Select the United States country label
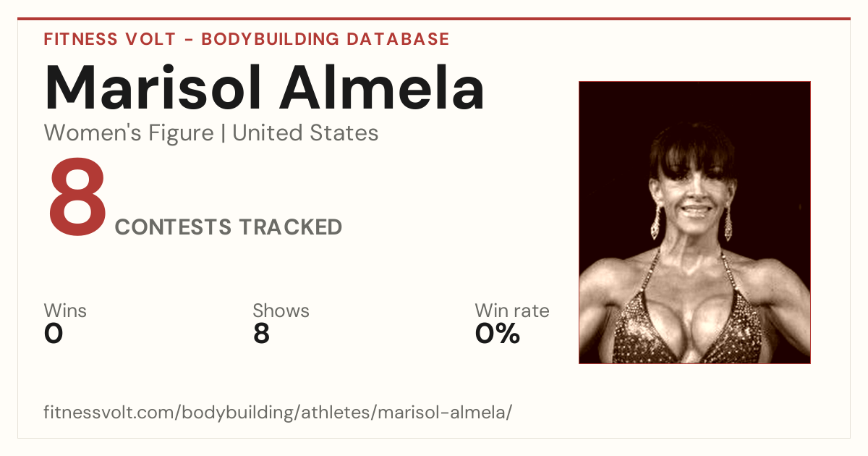The image size is (868, 456). pyautogui.click(x=305, y=133)
